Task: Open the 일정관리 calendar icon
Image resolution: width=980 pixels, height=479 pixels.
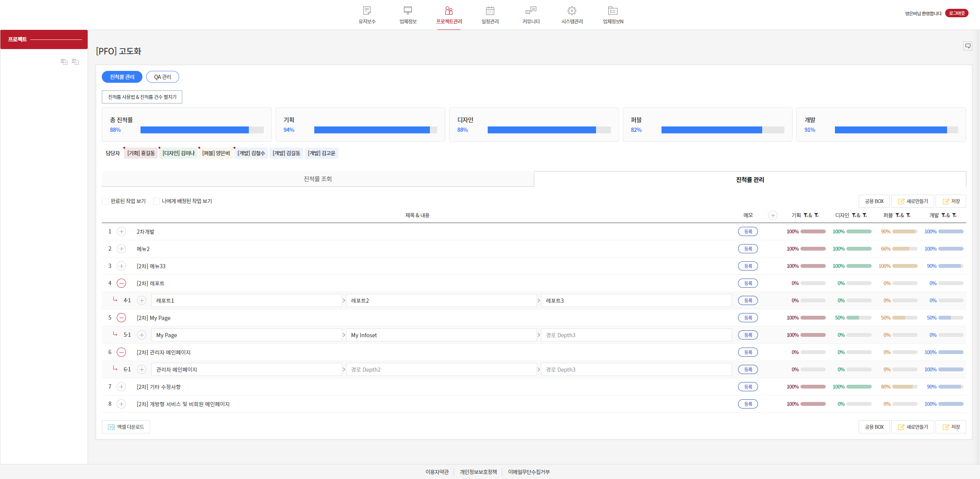Action: click(490, 11)
